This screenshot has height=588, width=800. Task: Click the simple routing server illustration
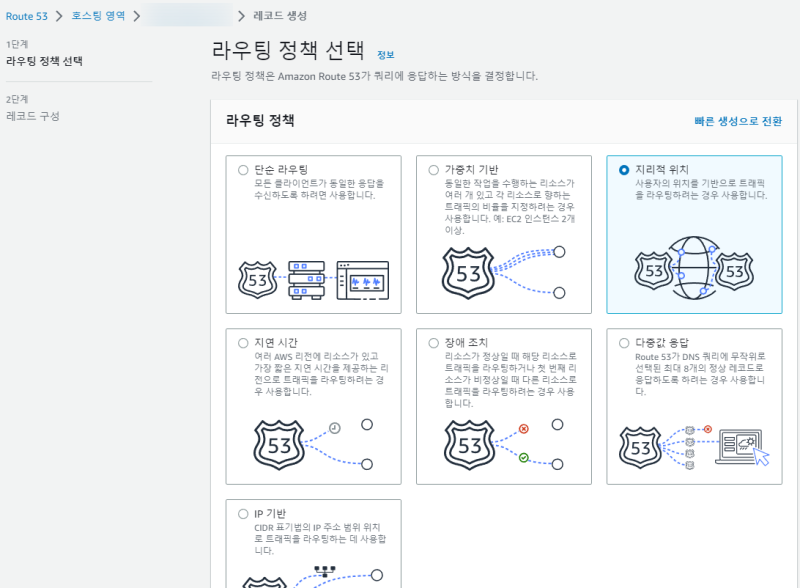click(307, 280)
